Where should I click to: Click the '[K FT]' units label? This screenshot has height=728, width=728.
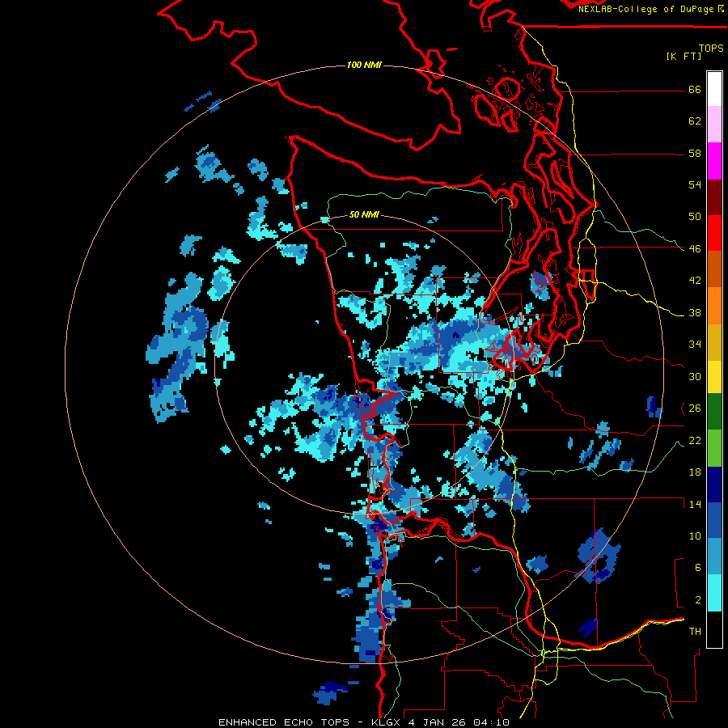[x=684, y=57]
